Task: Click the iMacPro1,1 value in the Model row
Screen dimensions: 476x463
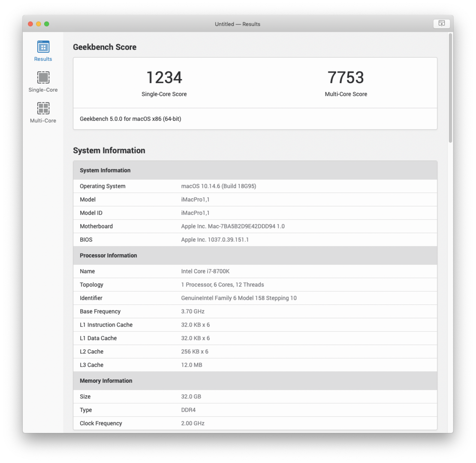Action: coord(195,199)
